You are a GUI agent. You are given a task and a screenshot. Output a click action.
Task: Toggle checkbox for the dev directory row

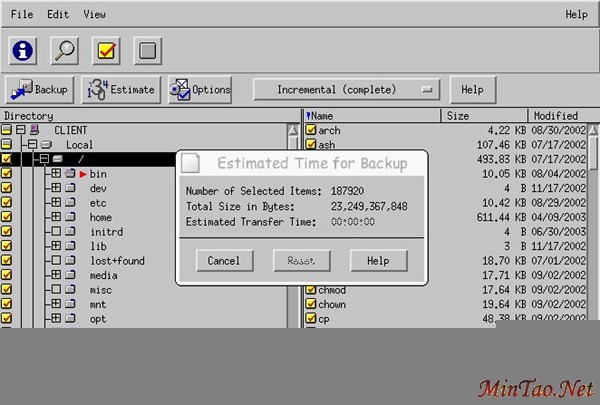(x=7, y=188)
